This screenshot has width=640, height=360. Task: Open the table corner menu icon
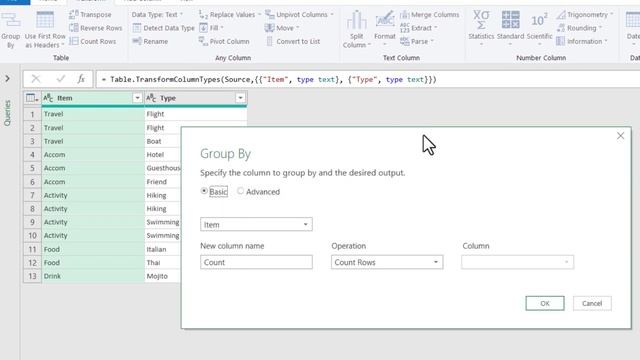tap(32, 98)
